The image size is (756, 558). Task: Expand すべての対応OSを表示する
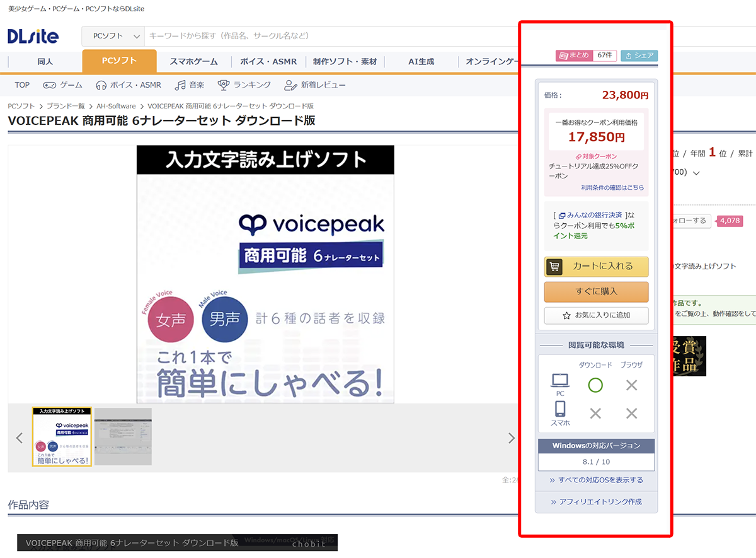(596, 480)
